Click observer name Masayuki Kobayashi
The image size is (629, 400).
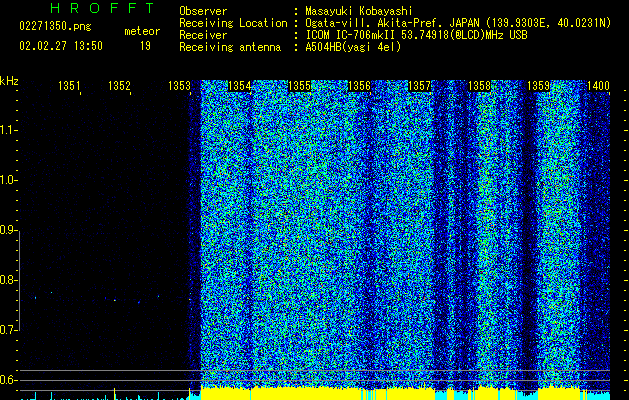[359, 11]
